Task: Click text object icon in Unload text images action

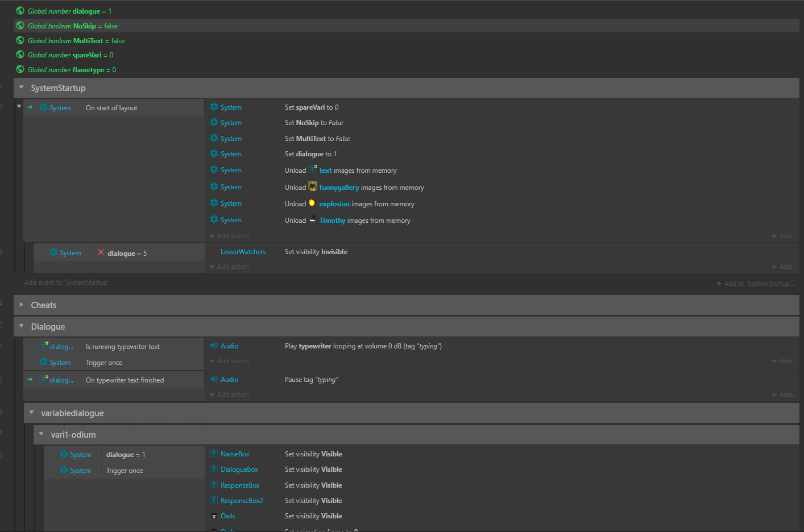Action: [313, 169]
